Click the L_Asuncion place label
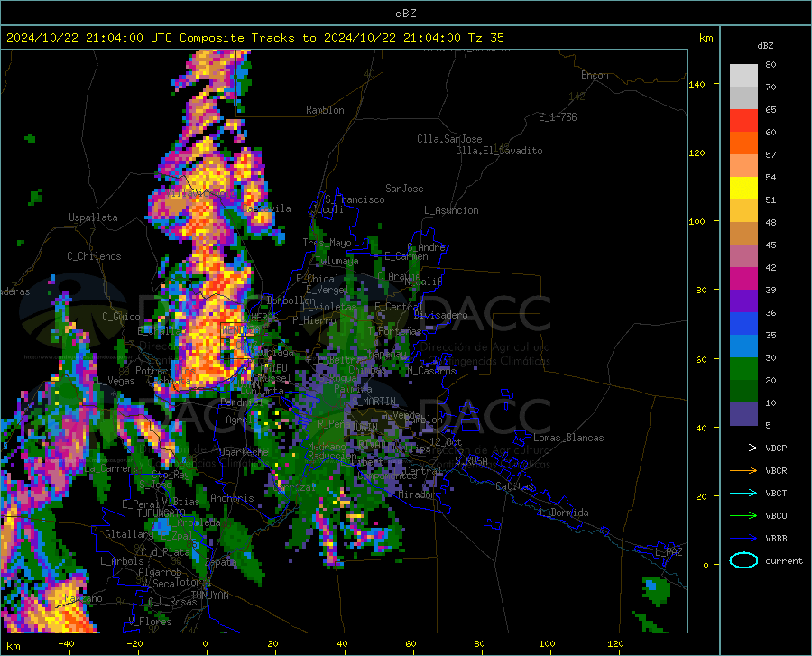Viewport: 812px width, 656px height. pyautogui.click(x=451, y=210)
